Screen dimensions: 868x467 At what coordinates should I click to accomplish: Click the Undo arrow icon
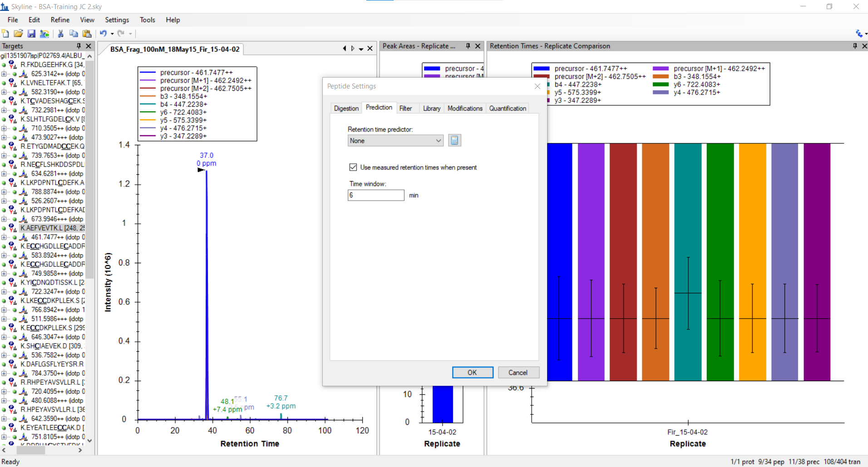104,34
